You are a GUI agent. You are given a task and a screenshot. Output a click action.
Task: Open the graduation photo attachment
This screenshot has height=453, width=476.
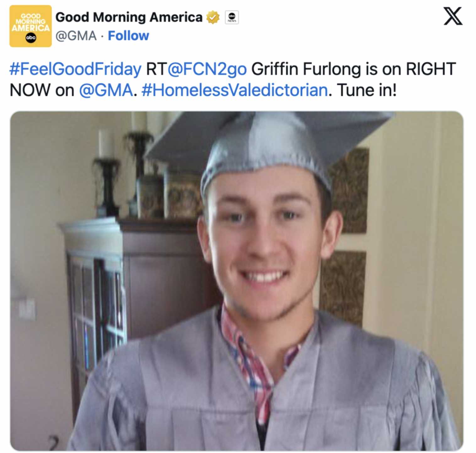point(237,281)
